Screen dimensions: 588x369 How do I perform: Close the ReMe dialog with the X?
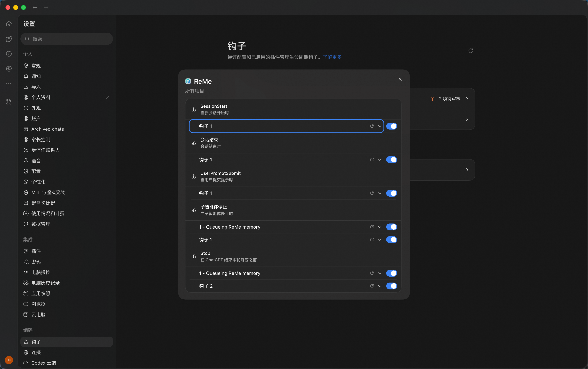pos(400,79)
